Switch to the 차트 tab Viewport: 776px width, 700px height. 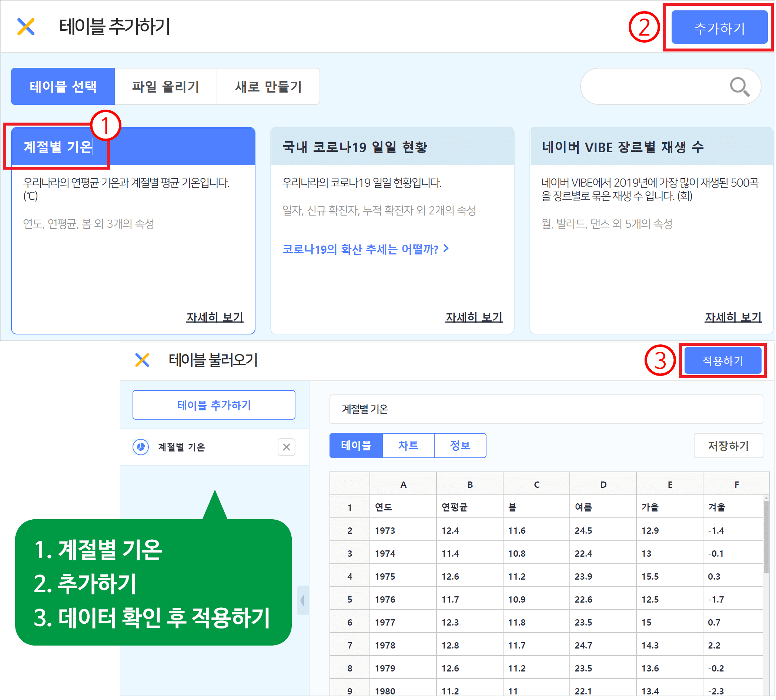(x=408, y=446)
